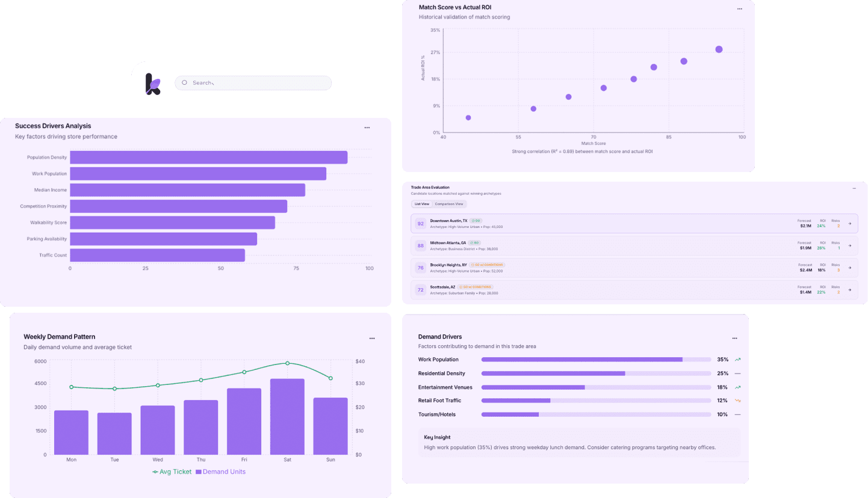Switch to the Comparison View tab
This screenshot has width=868, height=498.
(x=449, y=204)
